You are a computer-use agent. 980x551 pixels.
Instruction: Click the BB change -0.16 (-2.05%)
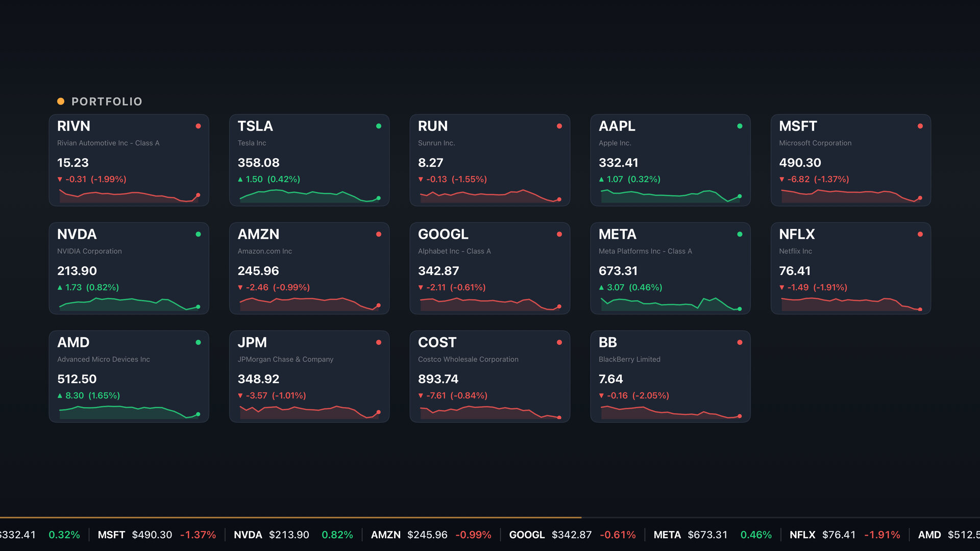[633, 395]
